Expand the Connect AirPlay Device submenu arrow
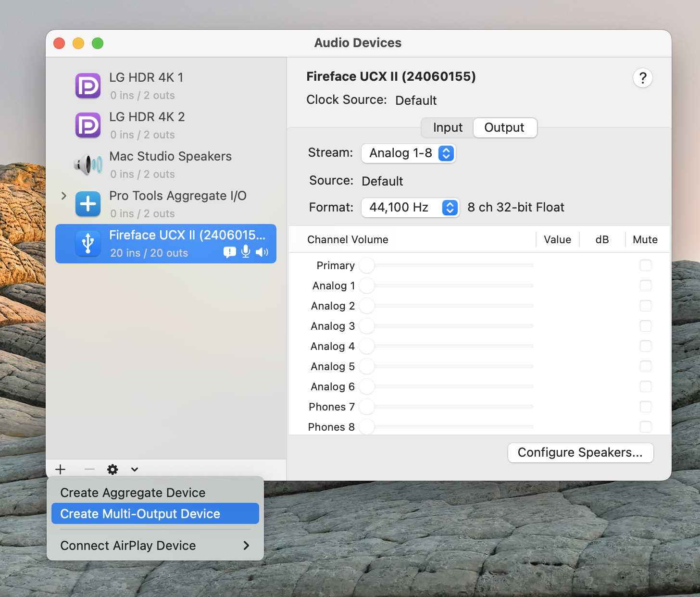The image size is (700, 597). tap(246, 546)
